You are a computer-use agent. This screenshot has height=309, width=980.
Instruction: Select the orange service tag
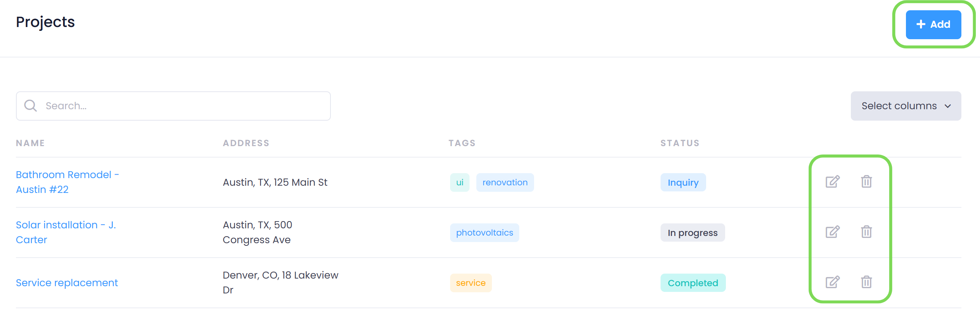point(471,283)
